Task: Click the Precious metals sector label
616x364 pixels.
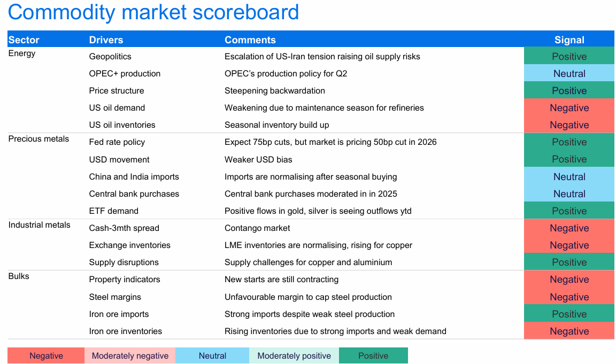Action: pyautogui.click(x=38, y=139)
